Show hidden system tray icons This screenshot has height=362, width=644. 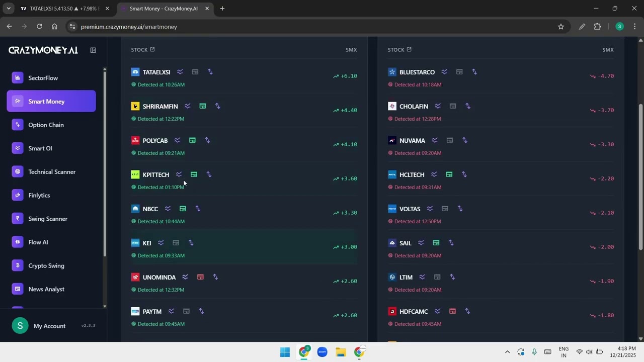tap(507, 352)
